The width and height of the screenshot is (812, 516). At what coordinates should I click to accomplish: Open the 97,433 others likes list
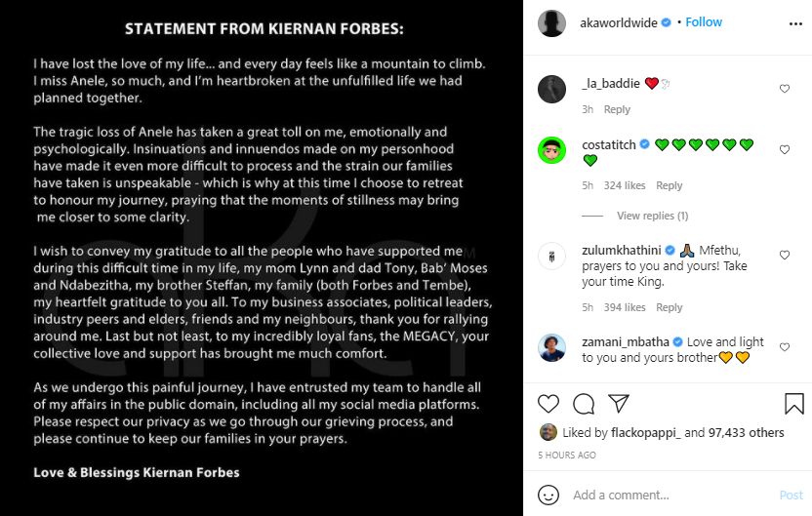(748, 433)
